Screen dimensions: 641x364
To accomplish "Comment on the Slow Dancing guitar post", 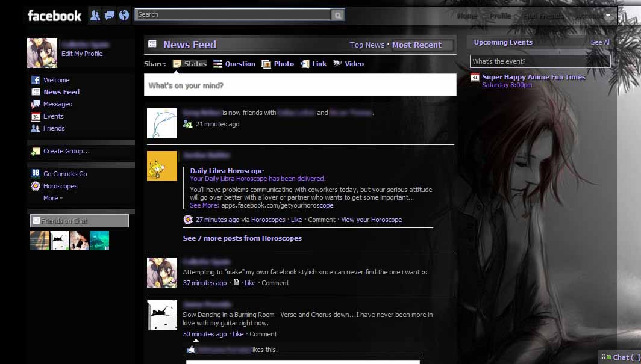I will (263, 334).
